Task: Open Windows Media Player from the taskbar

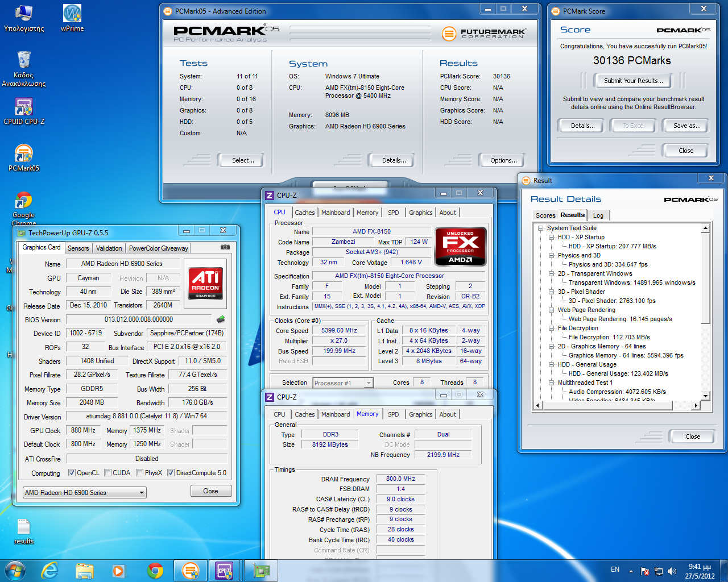Action: click(119, 571)
